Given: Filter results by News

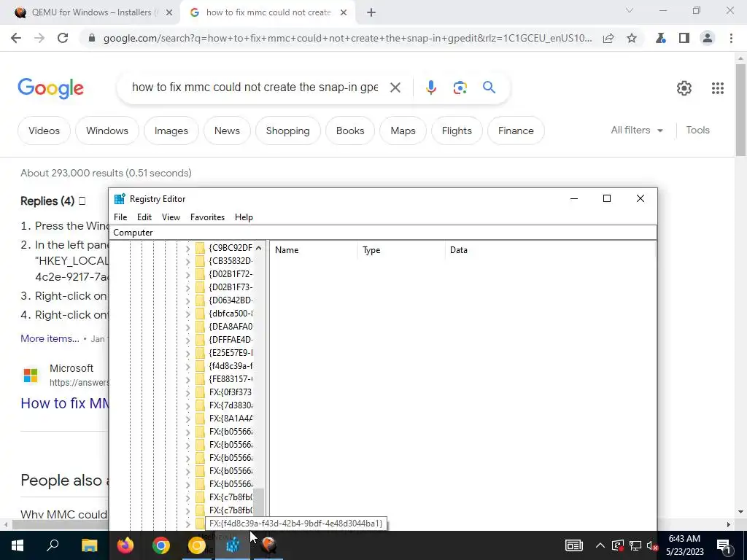Looking at the screenshot, I should click(x=227, y=131).
